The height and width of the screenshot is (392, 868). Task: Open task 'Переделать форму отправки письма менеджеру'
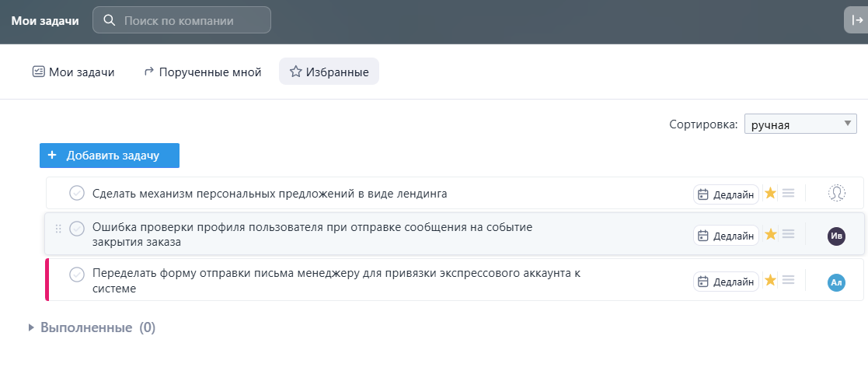click(x=336, y=281)
